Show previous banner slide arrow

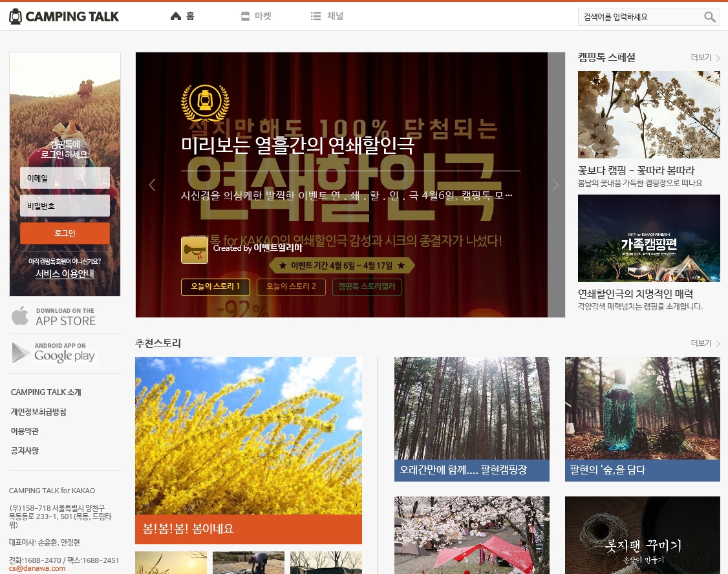point(152,185)
